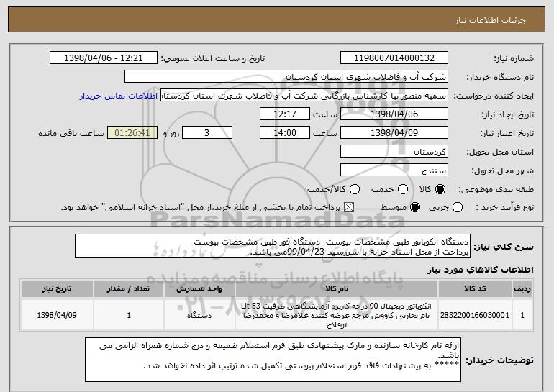
Task: Click the remaining time countdown 01:26:41
Action: (132, 133)
